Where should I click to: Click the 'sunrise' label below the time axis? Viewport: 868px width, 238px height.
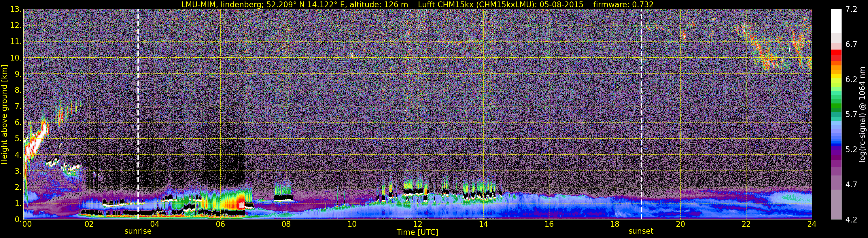(138, 231)
